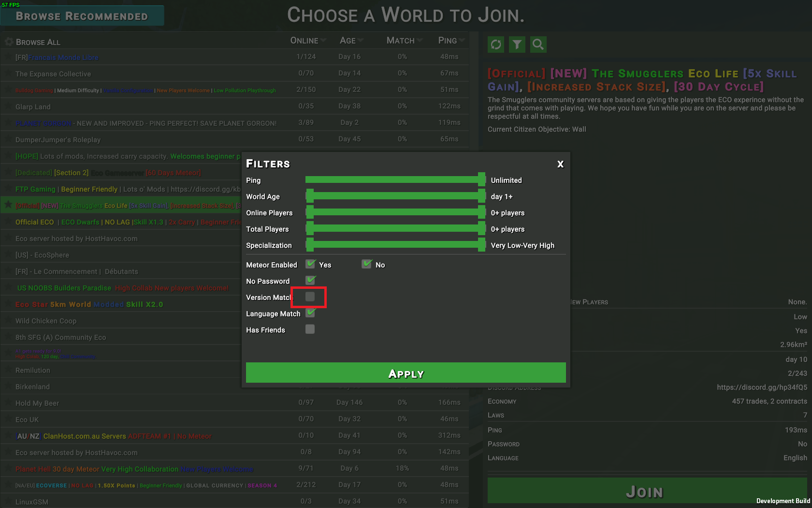Select the US EcoSphere server
The height and width of the screenshot is (508, 812).
point(121,255)
